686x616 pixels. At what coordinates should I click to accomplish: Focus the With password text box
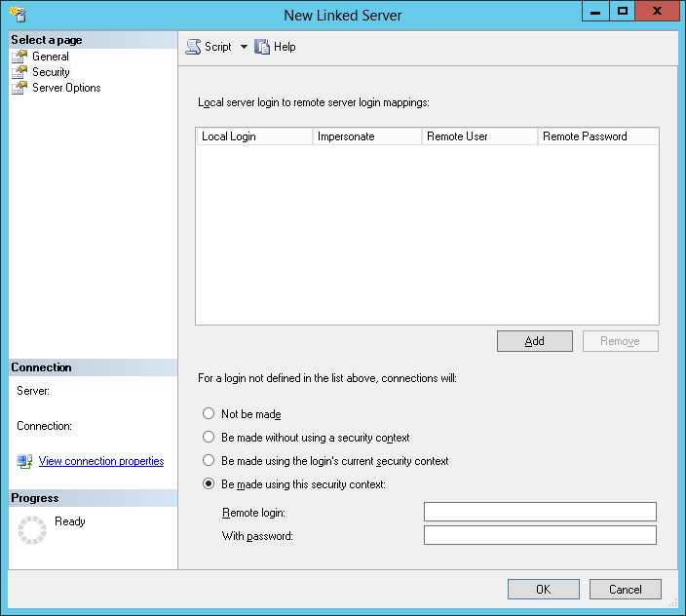540,535
